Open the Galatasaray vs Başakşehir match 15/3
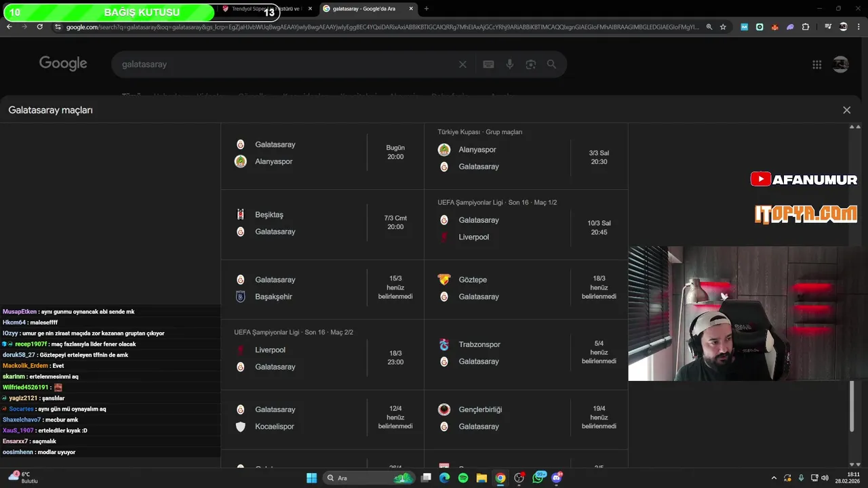Viewport: 868px width, 488px height. pos(322,288)
